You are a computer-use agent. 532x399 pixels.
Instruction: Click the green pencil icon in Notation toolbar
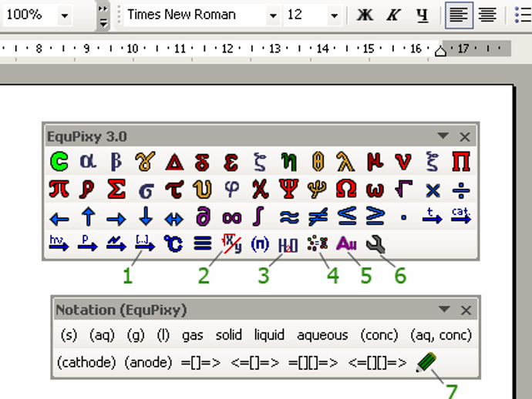(426, 362)
